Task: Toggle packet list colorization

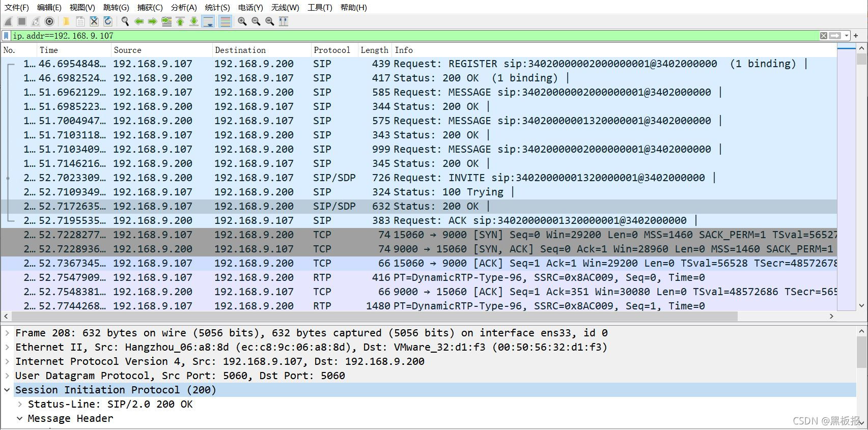Action: (225, 21)
